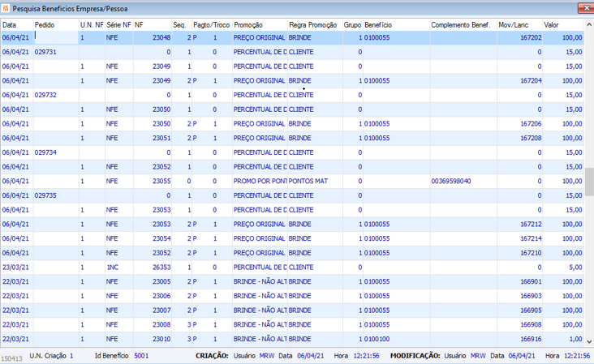Screen dimensions: 594x364
Task: Click status bar code 150413
Action: 11,358
